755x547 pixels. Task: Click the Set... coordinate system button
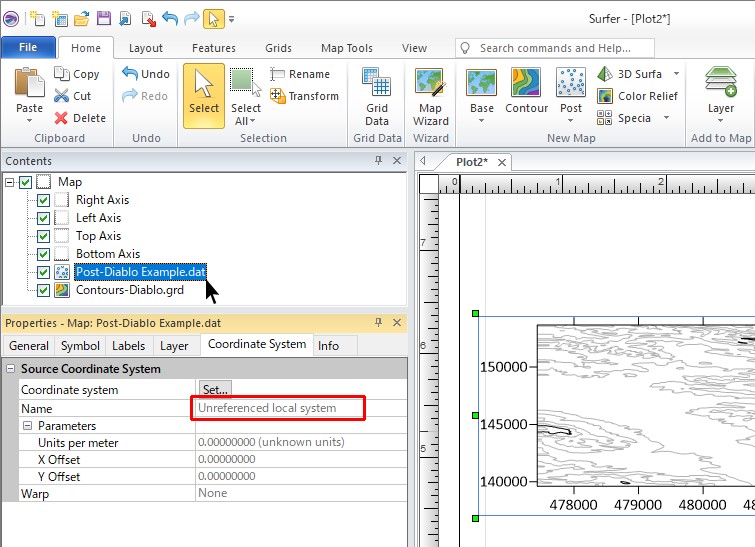point(215,389)
